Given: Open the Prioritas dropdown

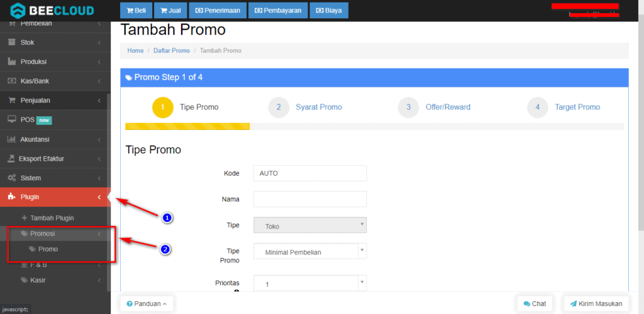Looking at the screenshot, I should click(309, 284).
